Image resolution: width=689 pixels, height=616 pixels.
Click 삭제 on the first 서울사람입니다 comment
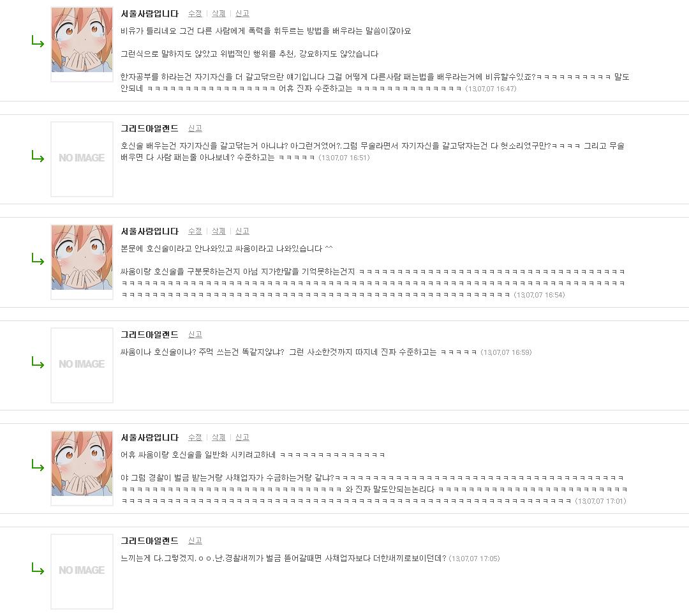click(218, 13)
